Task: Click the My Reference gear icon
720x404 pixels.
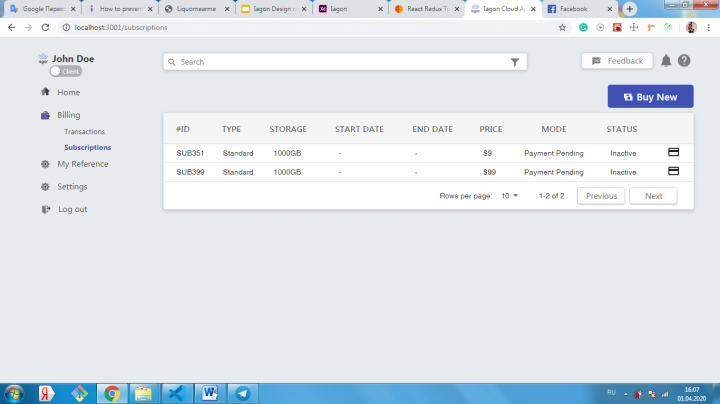Action: (x=45, y=164)
